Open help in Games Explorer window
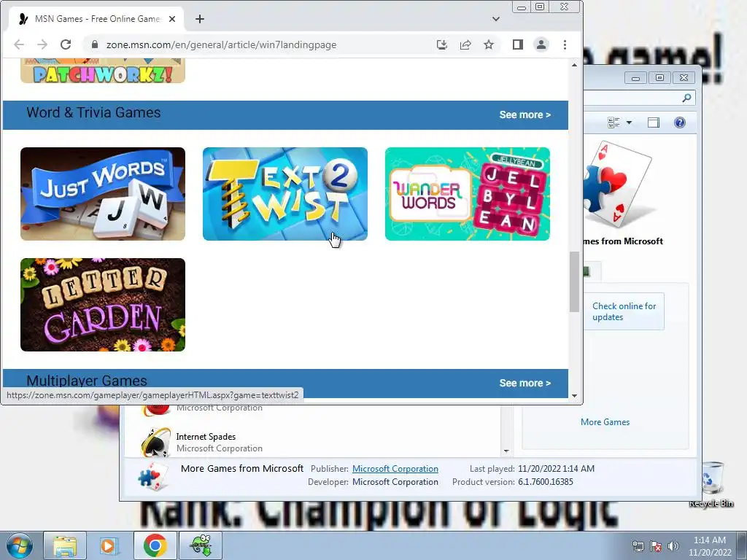Screen dimensions: 747x560 680,122
